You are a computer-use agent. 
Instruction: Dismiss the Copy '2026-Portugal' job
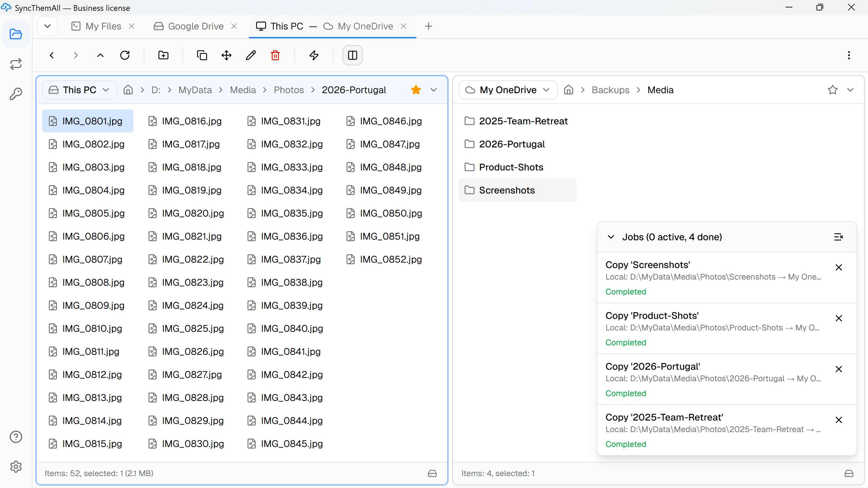pos(839,369)
